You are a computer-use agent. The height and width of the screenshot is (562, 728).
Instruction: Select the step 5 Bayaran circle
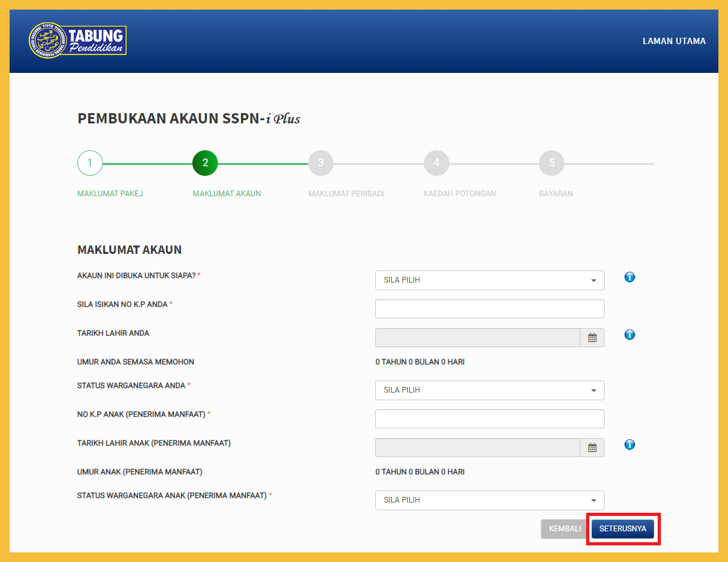pos(552,163)
